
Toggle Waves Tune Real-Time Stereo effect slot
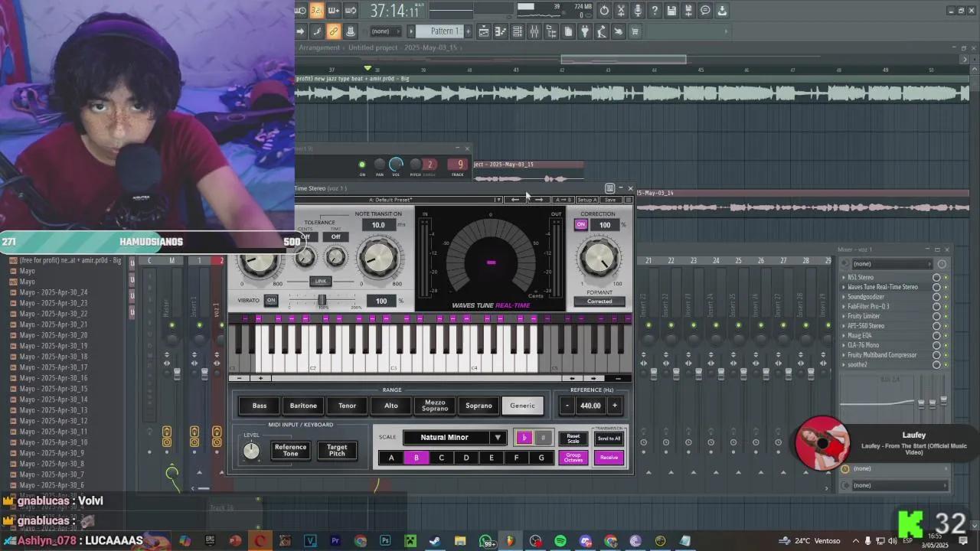pos(946,287)
